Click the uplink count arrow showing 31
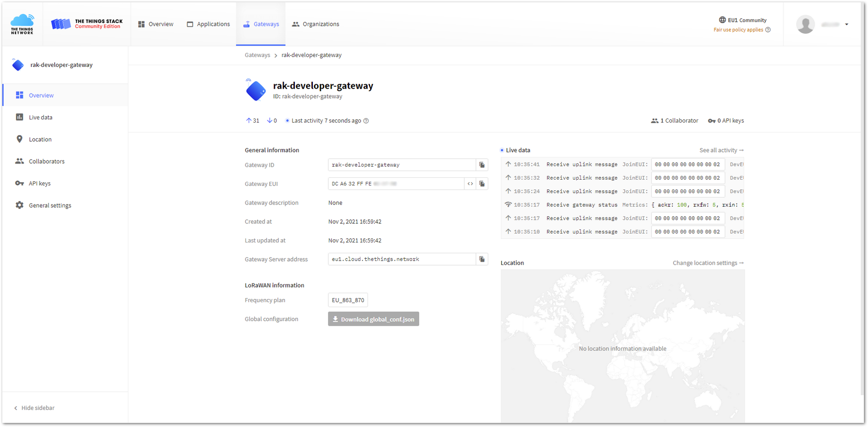Image resolution: width=868 pixels, height=427 pixels. point(252,121)
